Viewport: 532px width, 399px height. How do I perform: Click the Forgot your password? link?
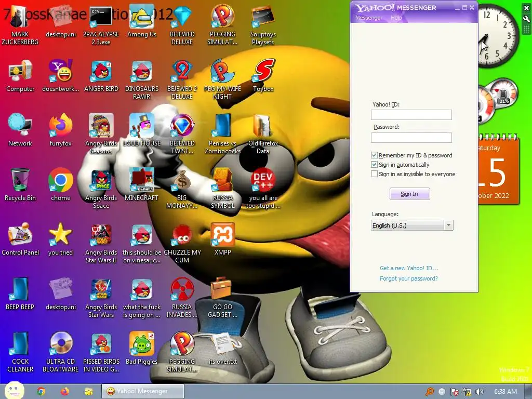408,278
